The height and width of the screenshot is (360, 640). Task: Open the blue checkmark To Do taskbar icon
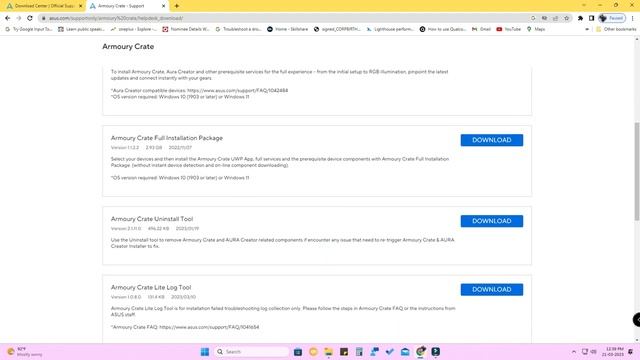click(x=390, y=351)
